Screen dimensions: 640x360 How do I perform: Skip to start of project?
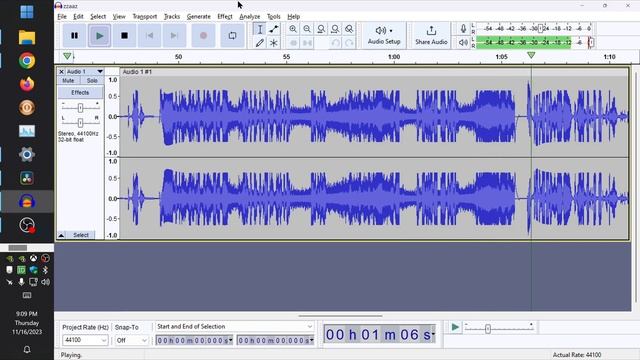(149, 36)
